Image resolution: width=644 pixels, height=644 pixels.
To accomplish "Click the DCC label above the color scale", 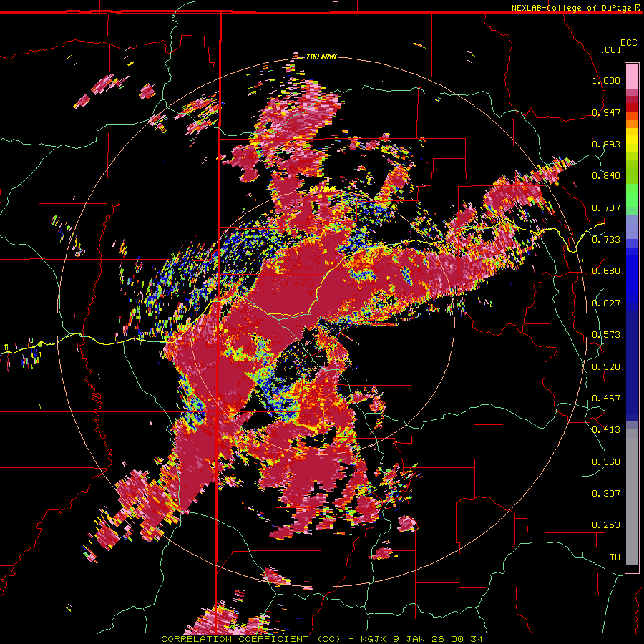I will pos(629,43).
